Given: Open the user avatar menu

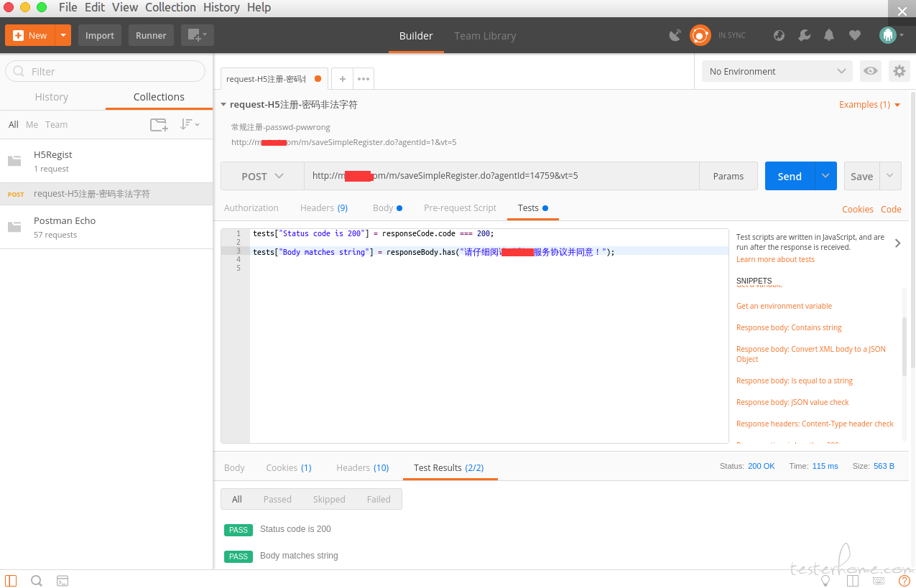Looking at the screenshot, I should 891,35.
